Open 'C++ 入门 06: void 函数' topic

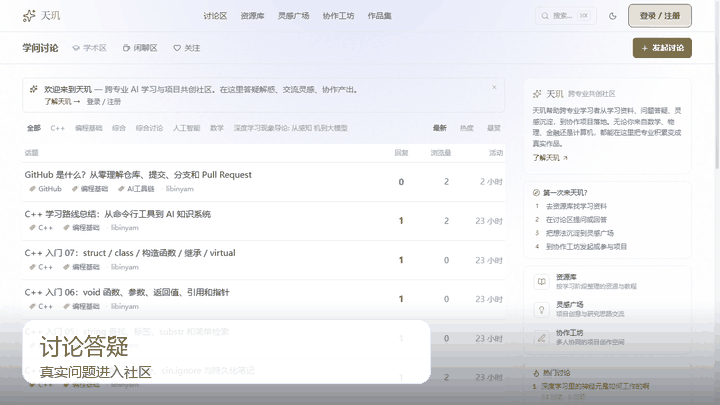127,292
